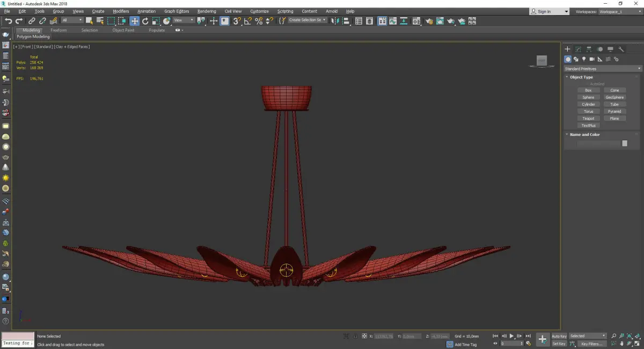Open the Modify panel tab icon
The width and height of the screenshot is (644, 349).
tap(578, 49)
